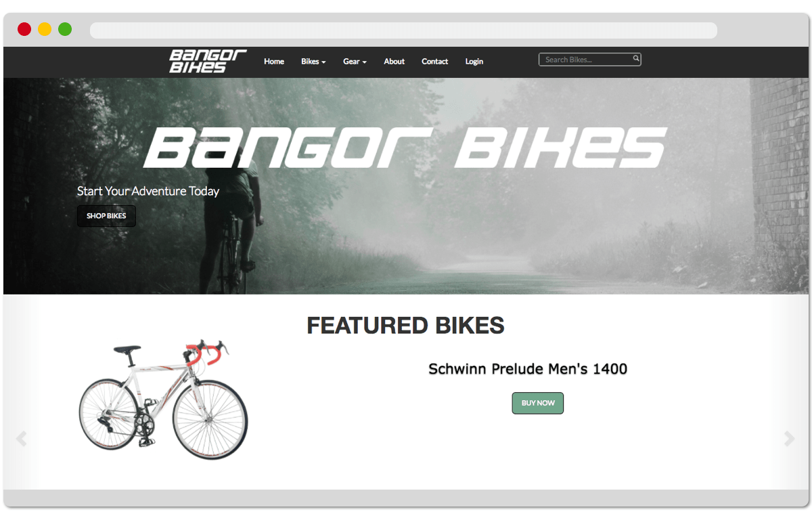The image size is (812, 516).
Task: Open the Home nav link
Action: [274, 62]
